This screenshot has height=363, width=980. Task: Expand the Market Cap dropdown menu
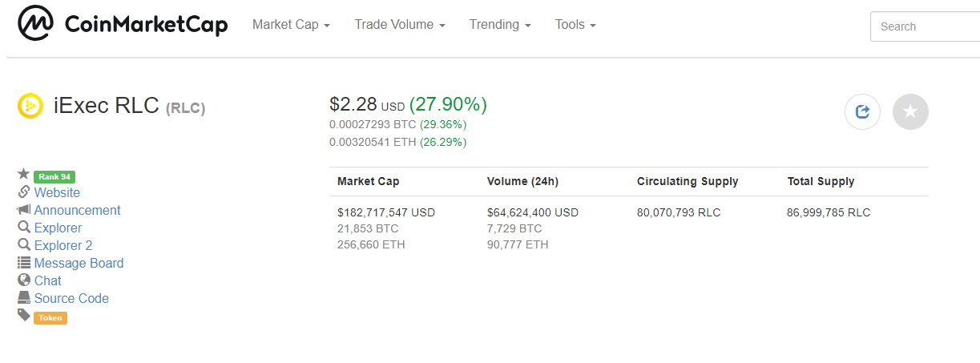pyautogui.click(x=291, y=25)
